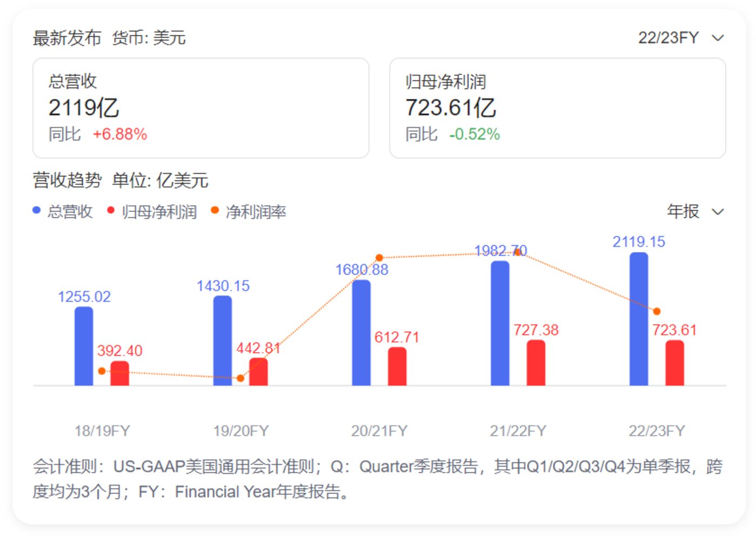
Task: Click the red 612.71 profit bar
Action: pyautogui.click(x=397, y=366)
